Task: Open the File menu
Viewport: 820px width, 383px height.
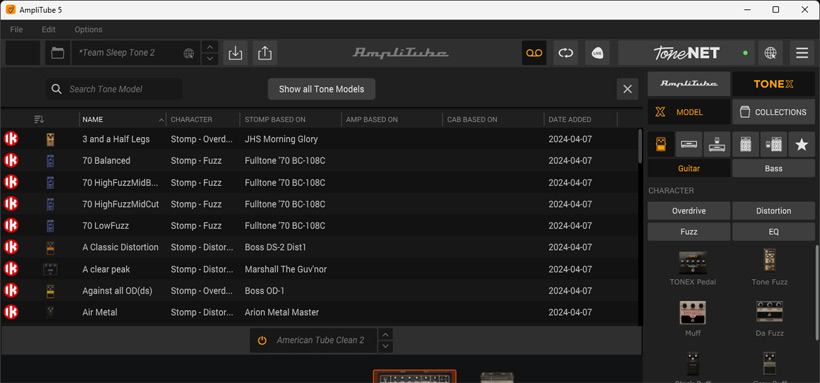Action: tap(16, 29)
